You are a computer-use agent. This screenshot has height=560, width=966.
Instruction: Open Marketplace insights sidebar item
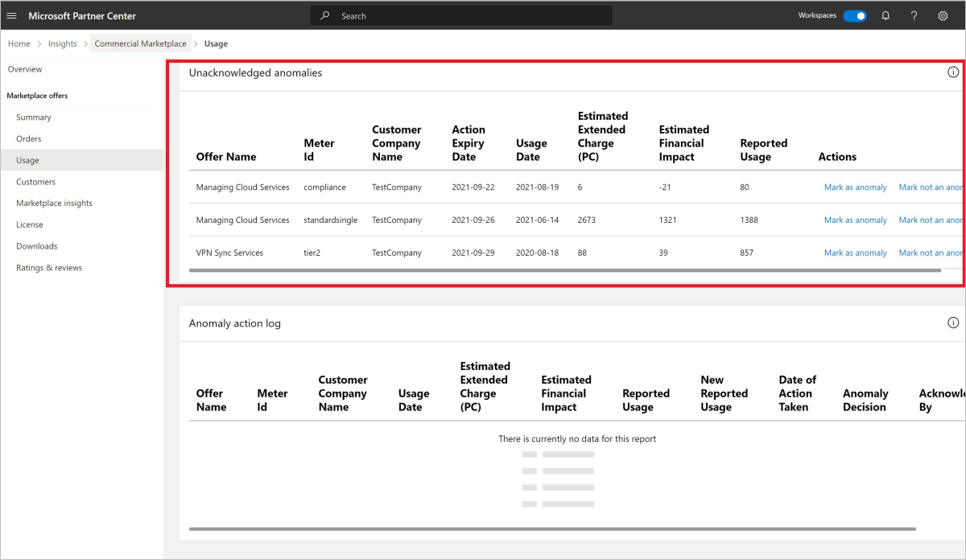pyautogui.click(x=54, y=203)
